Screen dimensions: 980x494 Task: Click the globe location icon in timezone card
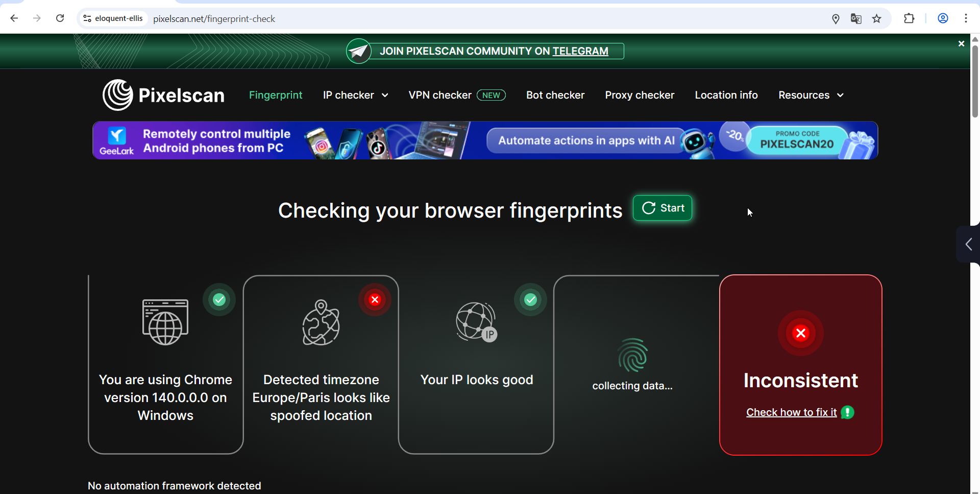coord(321,322)
